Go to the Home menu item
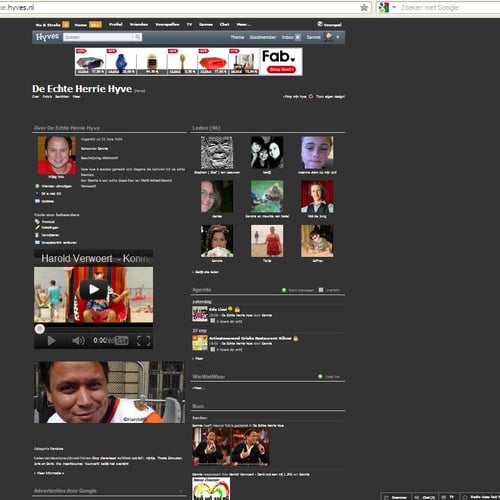 [x=80, y=25]
